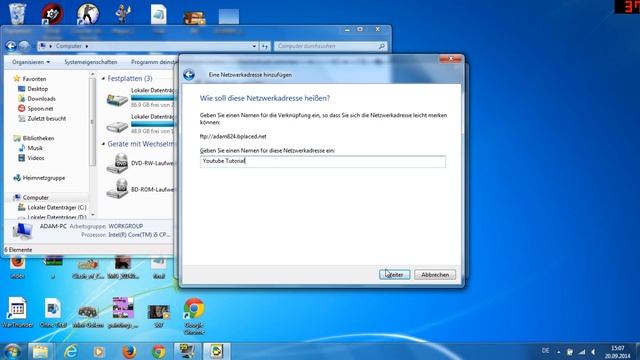Click Explorer's back navigation arrow
The width and height of the screenshot is (640, 360).
coord(11,46)
